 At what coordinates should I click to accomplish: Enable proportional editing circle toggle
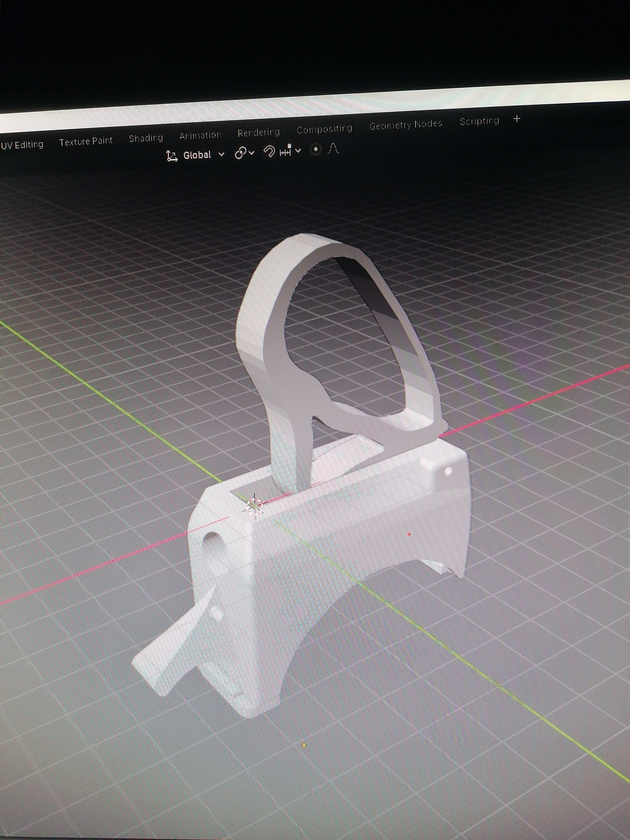316,150
